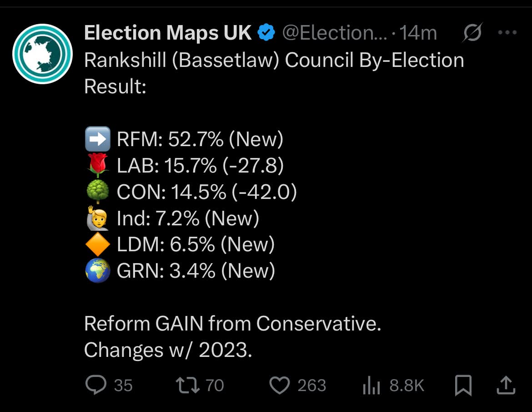Screen dimensions: 532x412
Task: Click the 35 replies count
Action: click(x=123, y=386)
